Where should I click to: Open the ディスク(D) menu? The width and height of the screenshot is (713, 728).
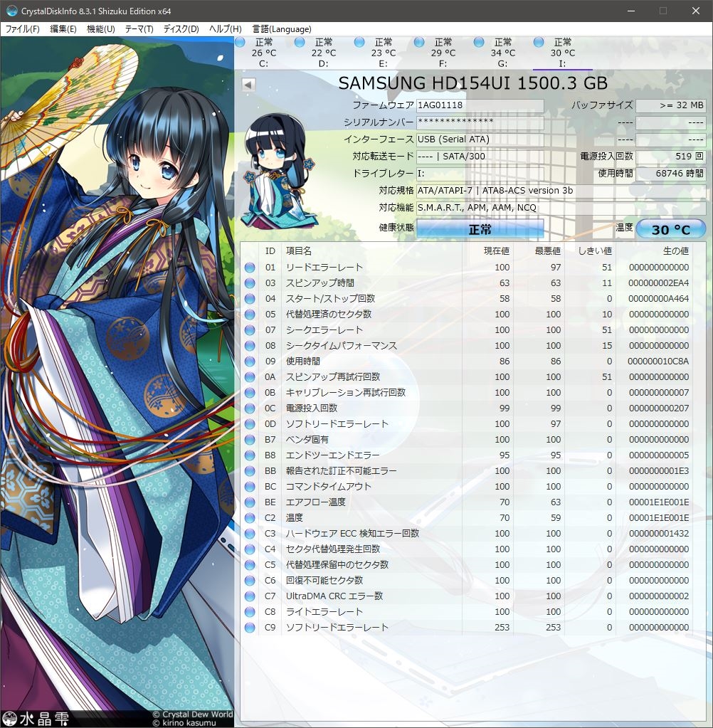[x=181, y=28]
